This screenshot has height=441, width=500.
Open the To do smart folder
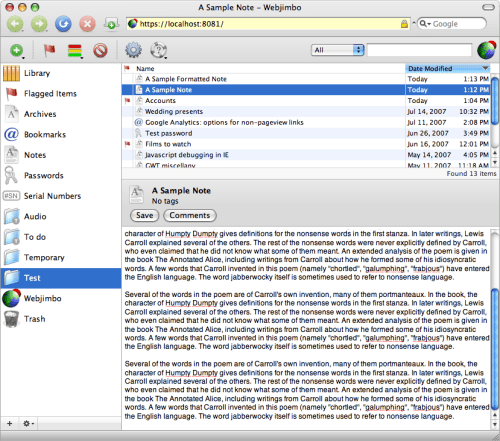click(x=61, y=237)
